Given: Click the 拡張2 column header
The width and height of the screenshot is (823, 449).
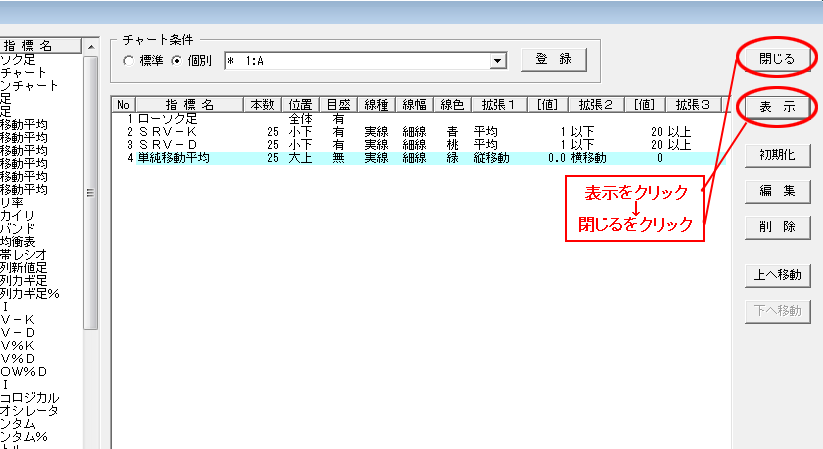Looking at the screenshot, I should [596, 105].
